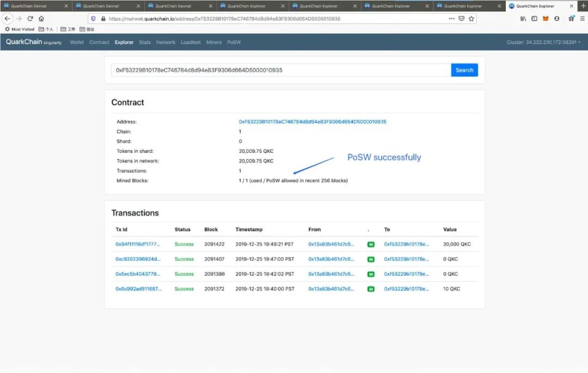Screen dimensions: 588x373
Task: Close the first QuarkChain Devnet tab
Action: click(x=66, y=6)
